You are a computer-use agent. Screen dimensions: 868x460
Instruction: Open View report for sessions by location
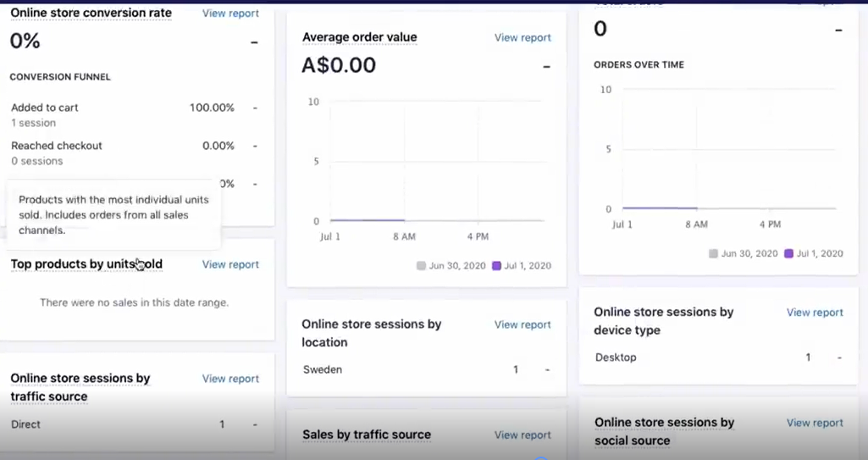tap(522, 325)
